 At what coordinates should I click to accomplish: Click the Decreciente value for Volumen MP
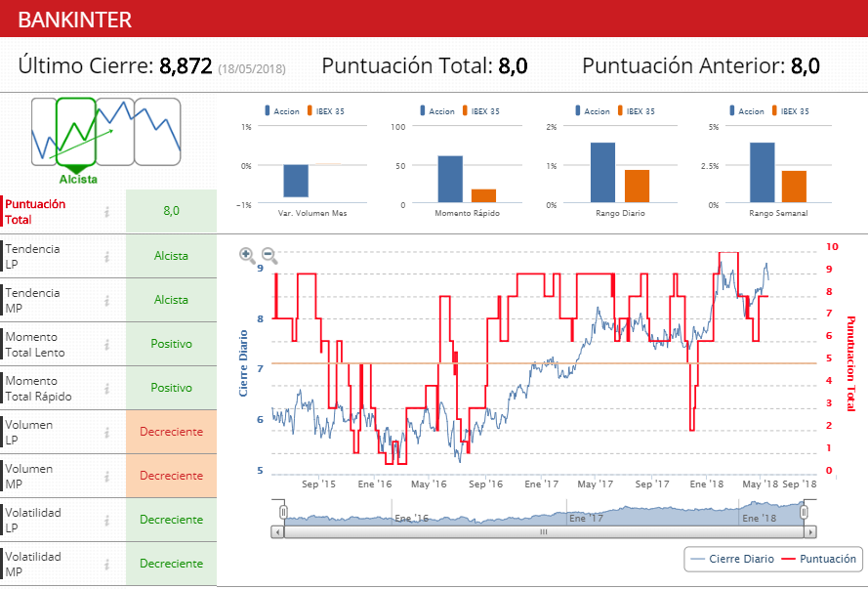[x=171, y=476]
